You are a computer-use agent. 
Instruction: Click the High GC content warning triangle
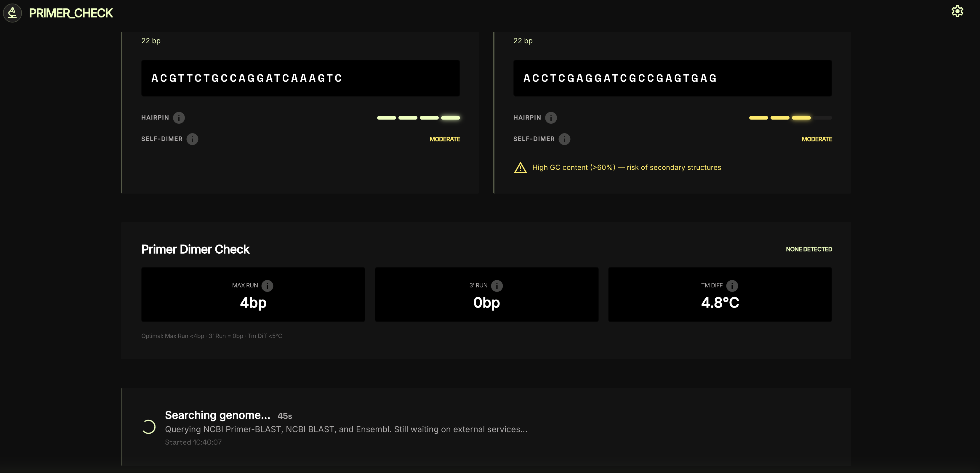coord(521,168)
